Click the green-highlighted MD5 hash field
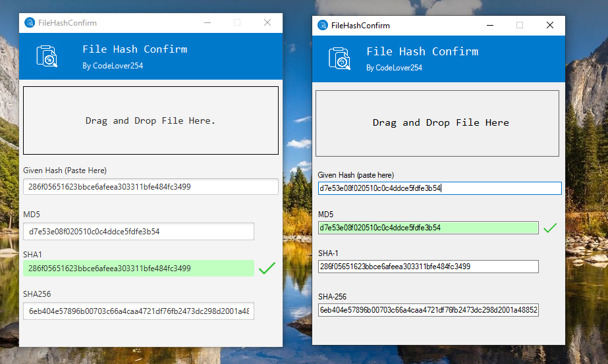This screenshot has width=608, height=364. click(428, 228)
